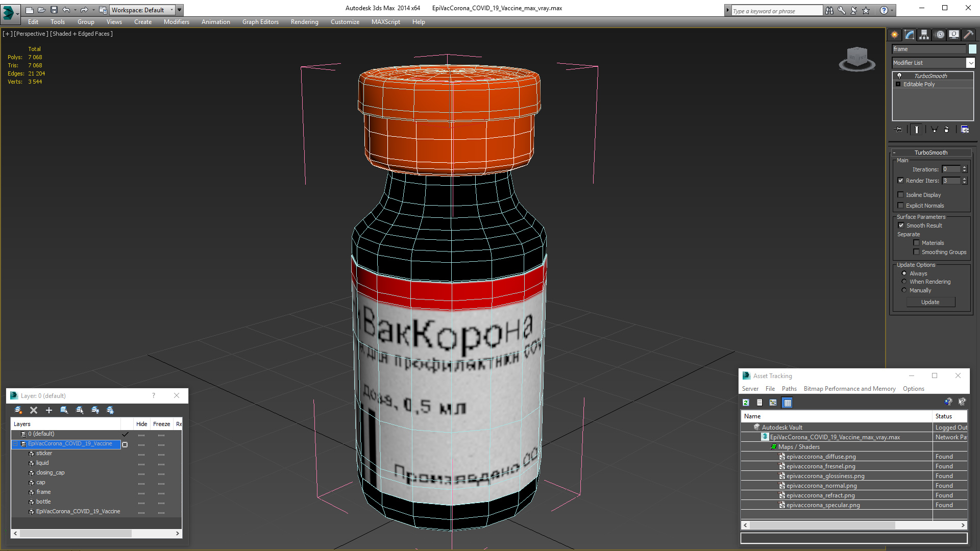The image size is (980, 551).
Task: Click Configure Modifier Sets icon
Action: (965, 130)
